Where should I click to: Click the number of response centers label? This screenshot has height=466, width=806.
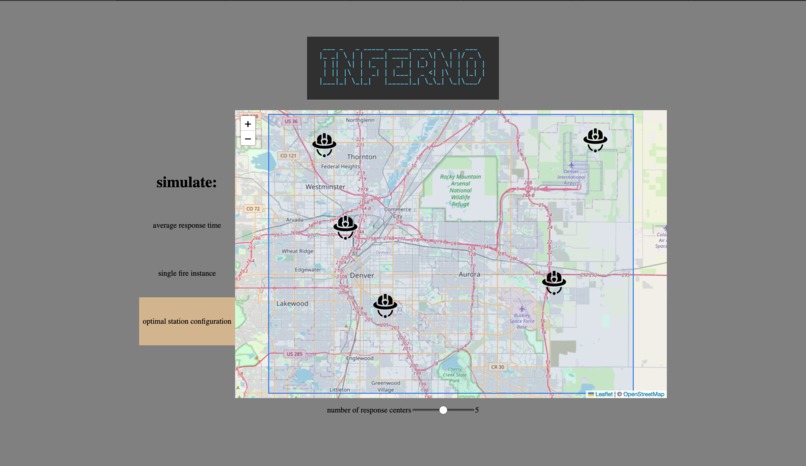[x=369, y=410]
